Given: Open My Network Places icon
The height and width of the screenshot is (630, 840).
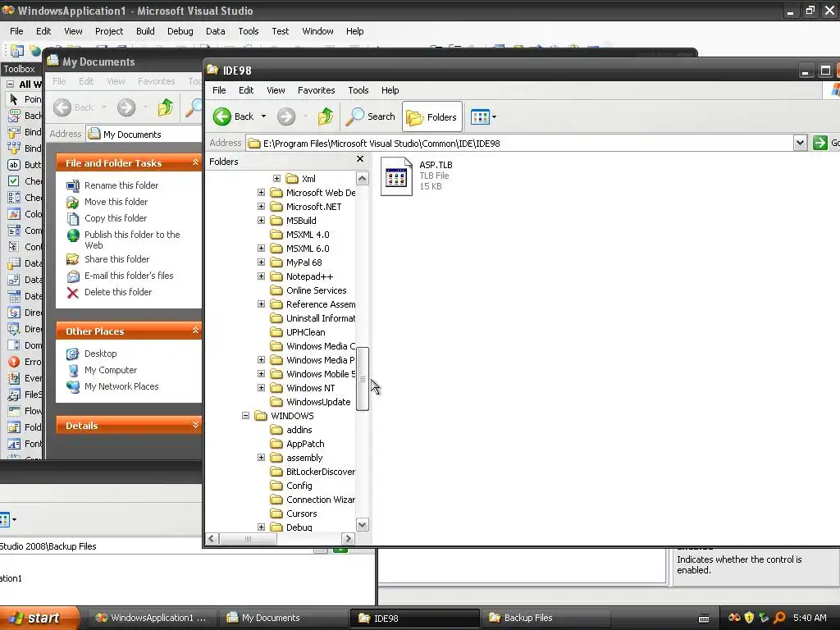Looking at the screenshot, I should coord(73,386).
